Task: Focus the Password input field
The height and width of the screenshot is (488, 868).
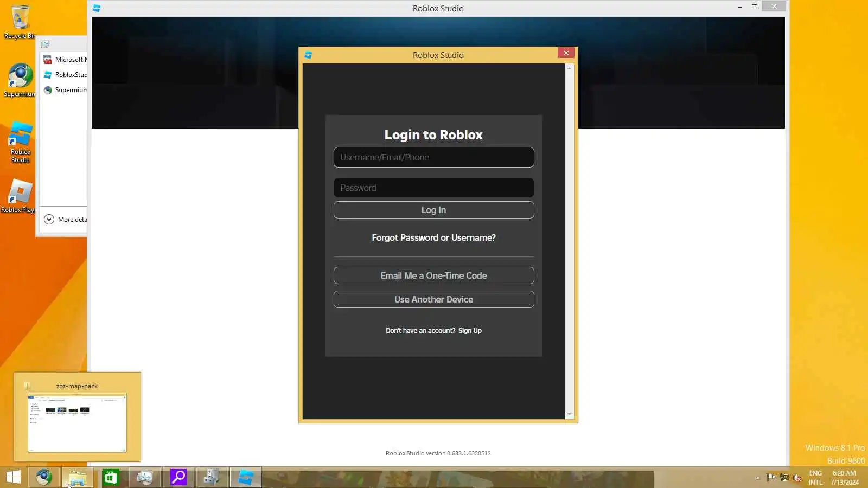Action: pos(433,188)
